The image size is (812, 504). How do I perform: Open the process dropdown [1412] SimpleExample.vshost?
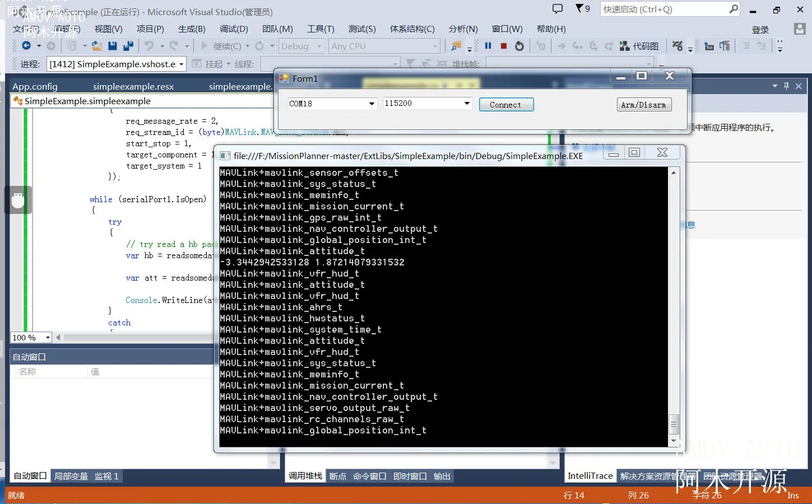pyautogui.click(x=117, y=64)
